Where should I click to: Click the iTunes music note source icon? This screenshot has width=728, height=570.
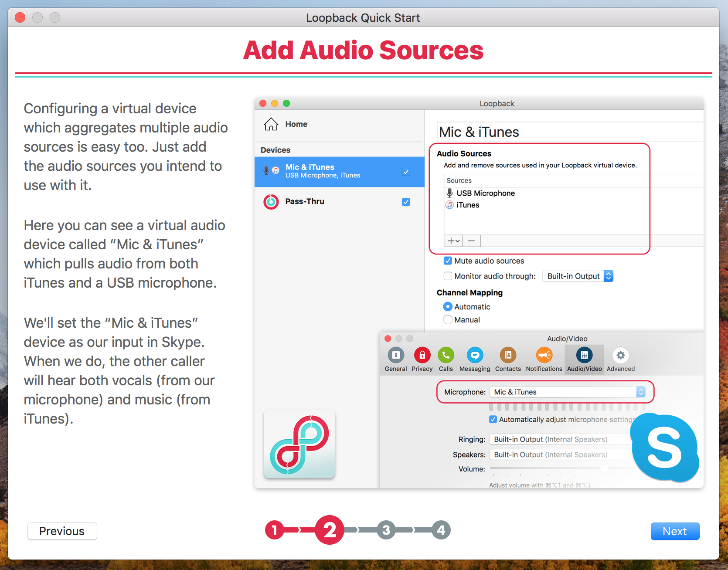point(449,205)
